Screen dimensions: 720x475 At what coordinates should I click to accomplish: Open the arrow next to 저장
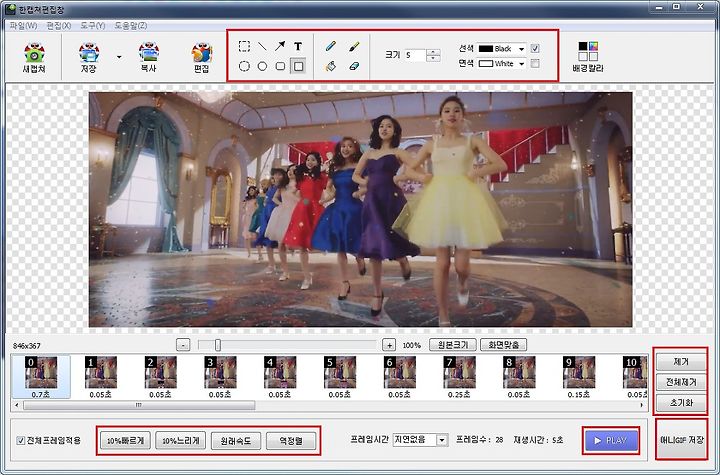point(119,57)
